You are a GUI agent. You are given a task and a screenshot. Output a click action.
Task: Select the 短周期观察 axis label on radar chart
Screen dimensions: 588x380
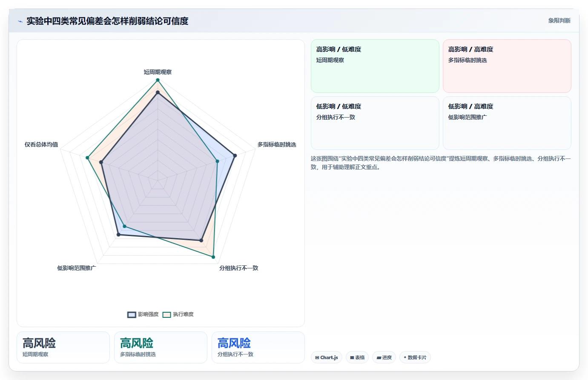coord(158,72)
